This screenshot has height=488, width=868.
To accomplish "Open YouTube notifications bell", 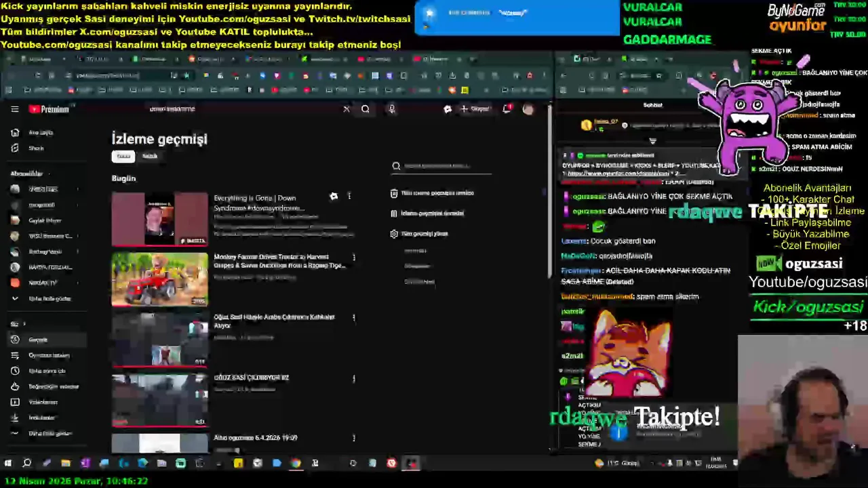I will point(507,108).
